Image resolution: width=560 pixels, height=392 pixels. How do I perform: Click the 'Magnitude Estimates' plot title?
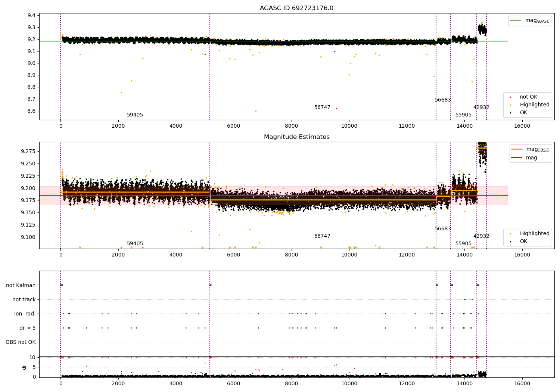click(296, 137)
